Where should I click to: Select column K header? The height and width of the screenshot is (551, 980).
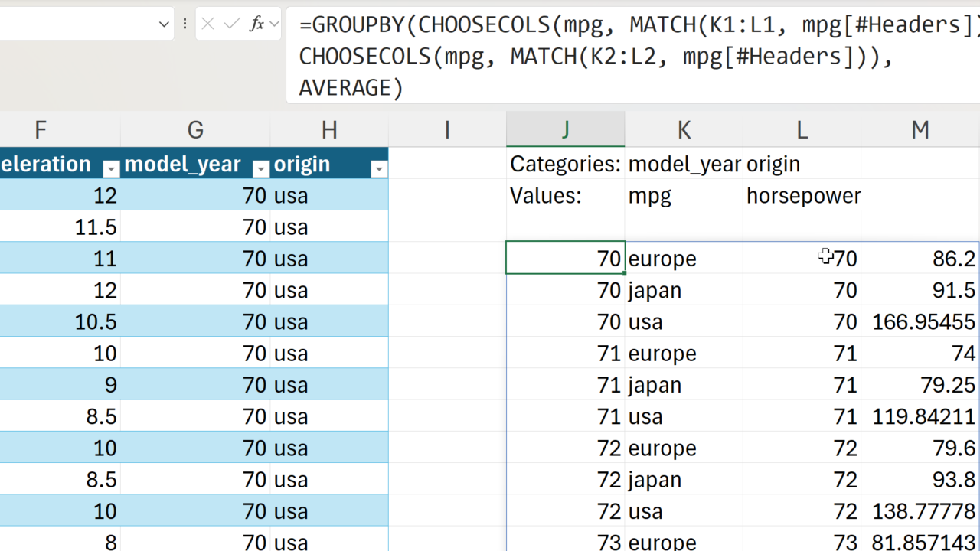tap(683, 130)
